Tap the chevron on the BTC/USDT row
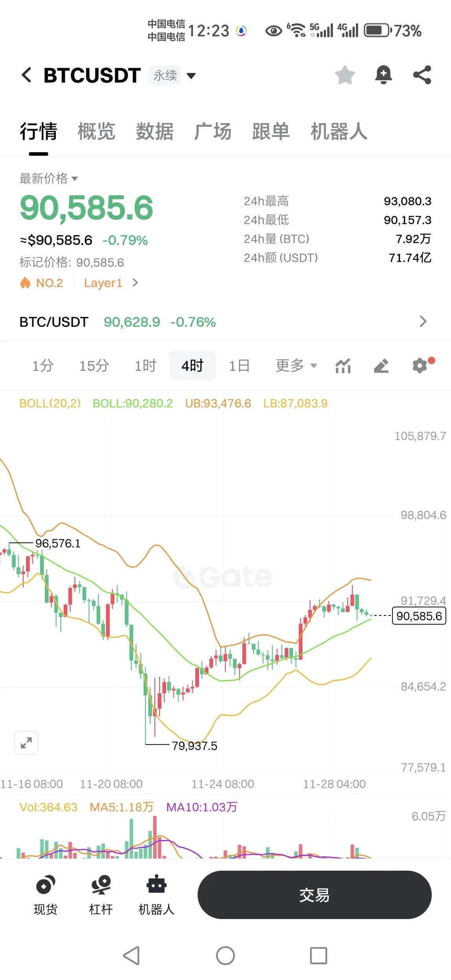Image resolution: width=451 pixels, height=980 pixels. pos(423,321)
